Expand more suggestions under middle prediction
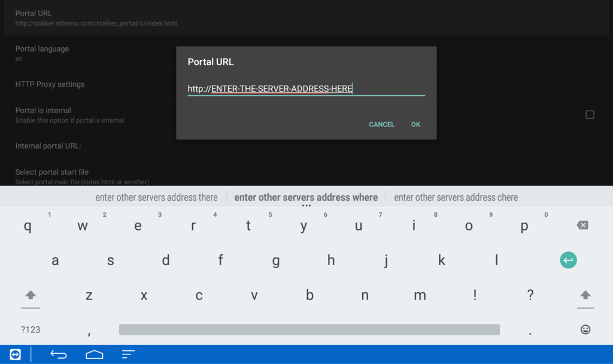This screenshot has height=364, width=613. point(306,205)
